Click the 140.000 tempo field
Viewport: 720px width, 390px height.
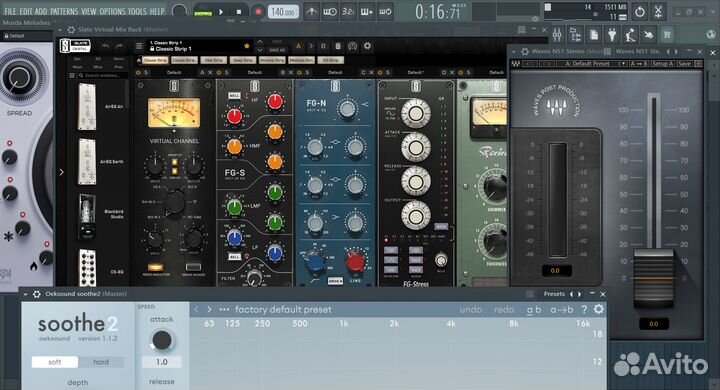(283, 12)
